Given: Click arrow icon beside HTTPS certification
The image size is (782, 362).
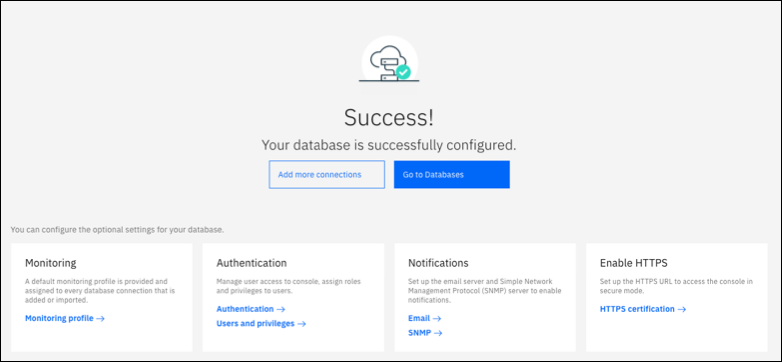Looking at the screenshot, I should tap(682, 309).
